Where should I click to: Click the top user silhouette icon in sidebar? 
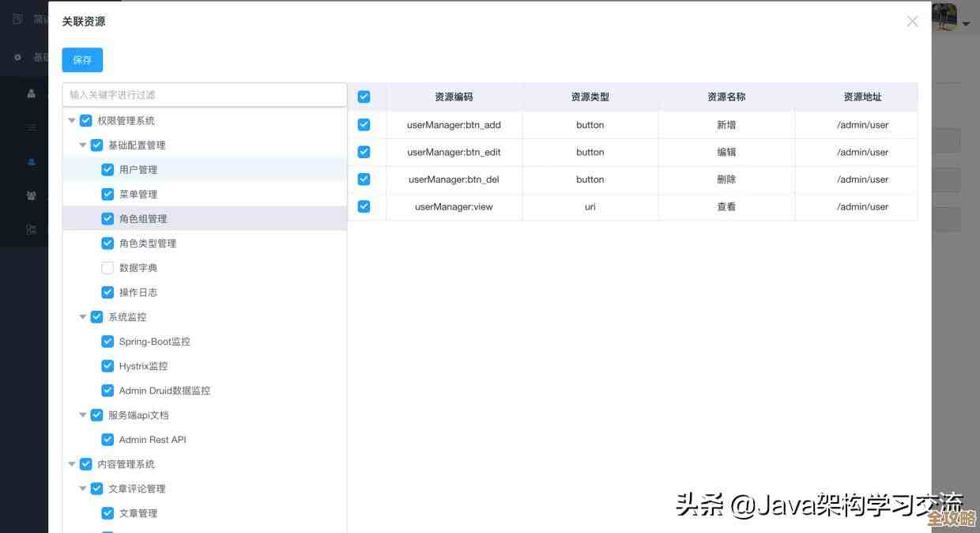[30, 93]
